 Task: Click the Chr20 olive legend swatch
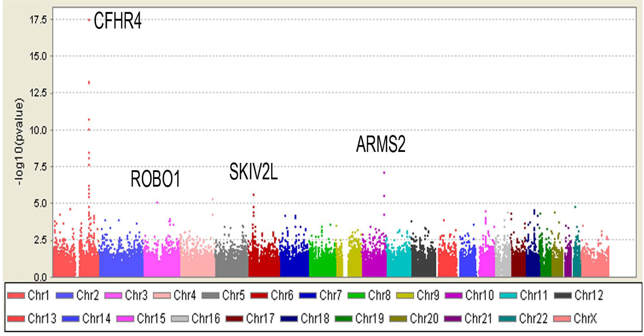[398, 319]
